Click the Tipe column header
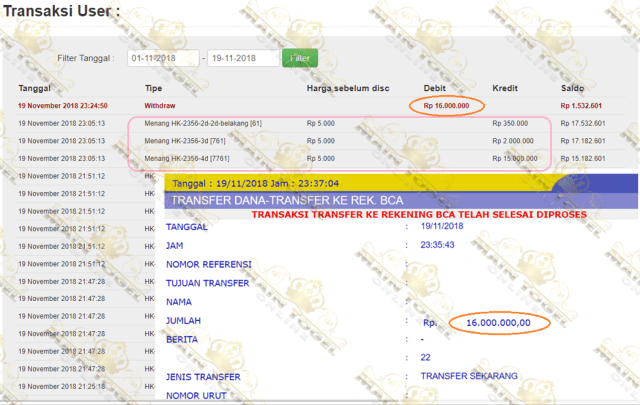 click(153, 88)
